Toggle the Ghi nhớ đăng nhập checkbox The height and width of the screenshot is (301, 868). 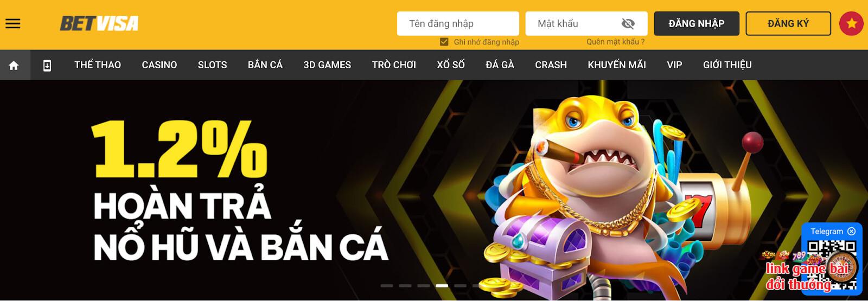point(444,42)
